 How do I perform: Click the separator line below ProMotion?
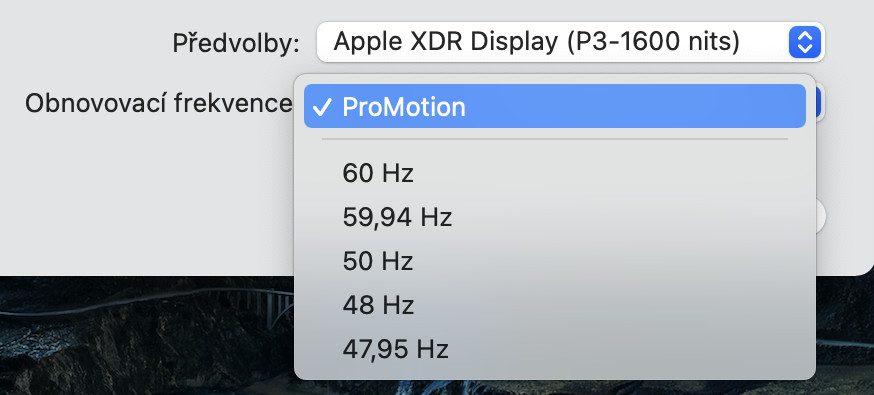pos(555,139)
